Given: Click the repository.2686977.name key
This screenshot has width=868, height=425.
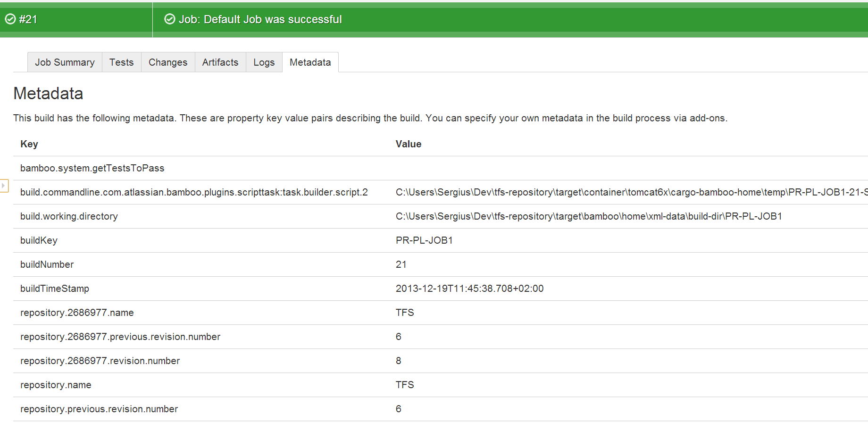Looking at the screenshot, I should pyautogui.click(x=77, y=313).
